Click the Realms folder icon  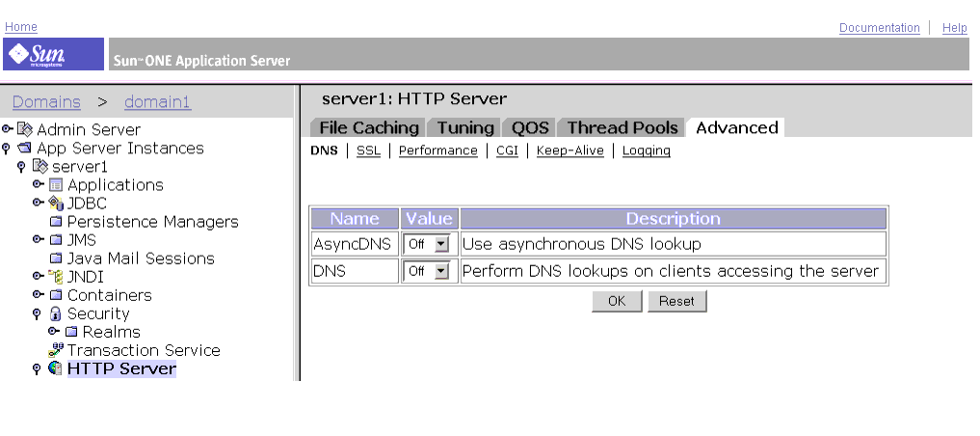pos(71,332)
